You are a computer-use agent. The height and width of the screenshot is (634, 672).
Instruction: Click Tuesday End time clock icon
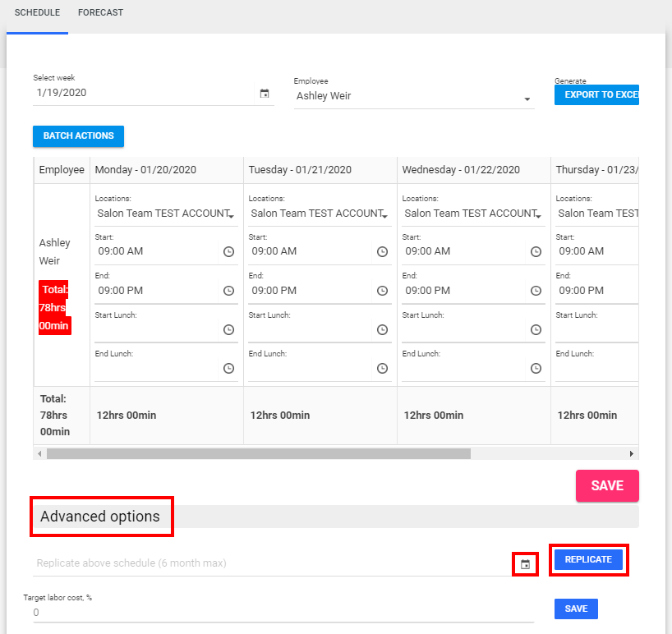pos(382,291)
